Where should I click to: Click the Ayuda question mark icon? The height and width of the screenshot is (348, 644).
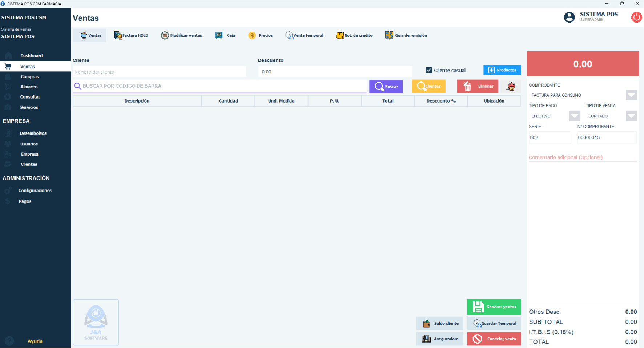tap(9, 341)
